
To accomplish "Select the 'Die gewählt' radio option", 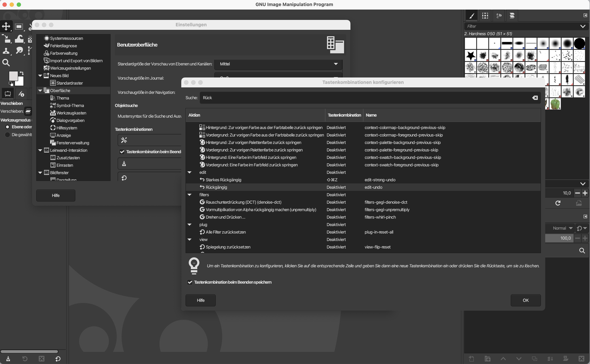I will coord(7,135).
